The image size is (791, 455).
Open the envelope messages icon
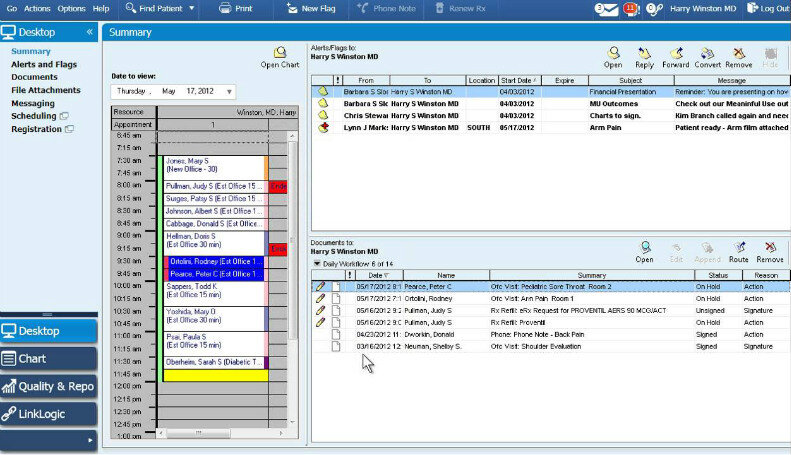[x=604, y=8]
